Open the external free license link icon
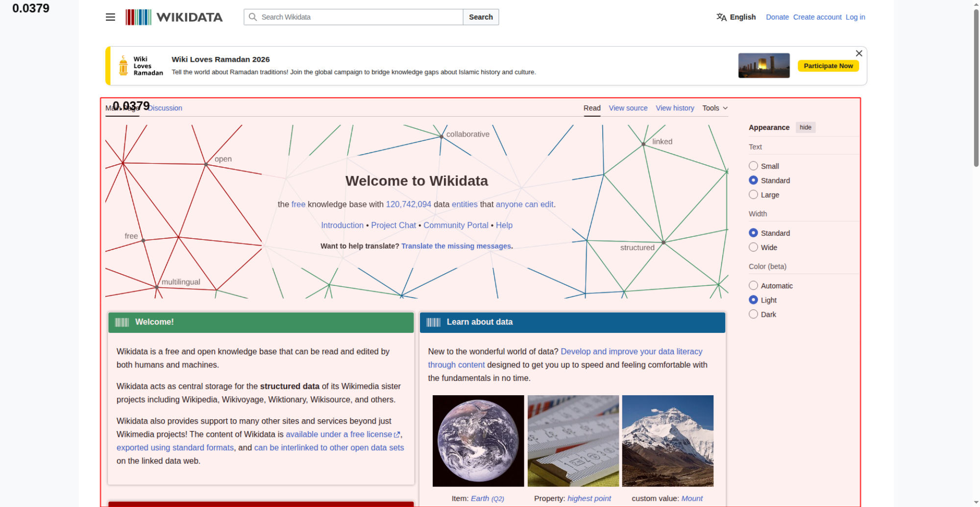The height and width of the screenshot is (507, 980). (x=397, y=435)
